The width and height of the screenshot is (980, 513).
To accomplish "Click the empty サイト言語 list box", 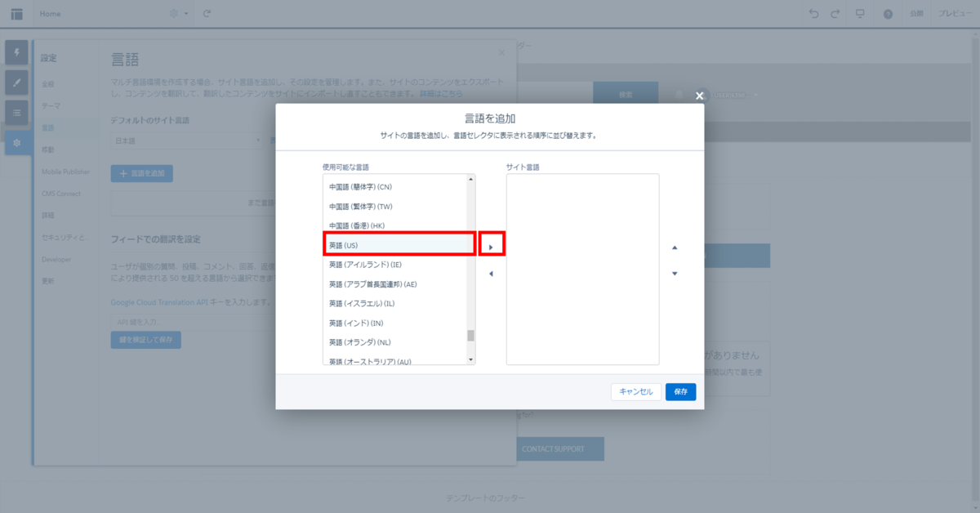I will tap(582, 269).
